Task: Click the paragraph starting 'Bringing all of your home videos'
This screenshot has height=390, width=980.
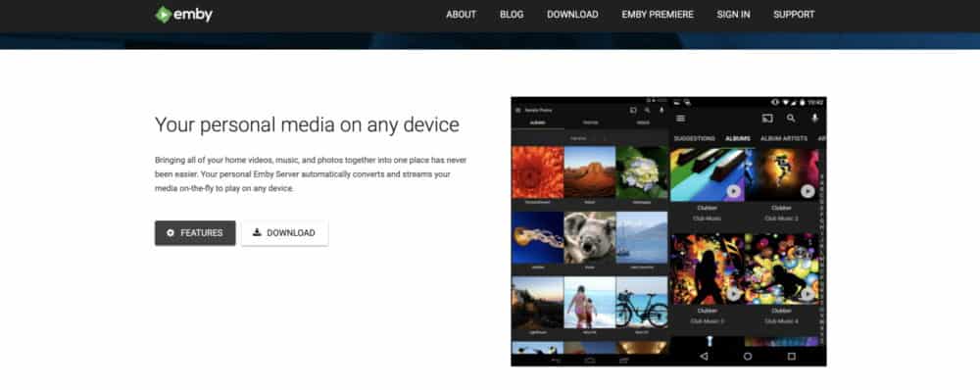Action: tap(311, 174)
